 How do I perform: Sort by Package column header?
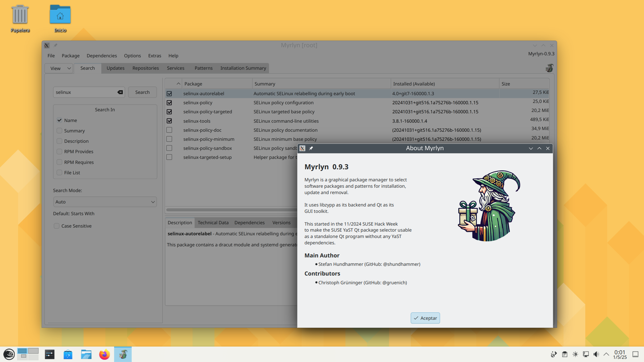pos(217,84)
